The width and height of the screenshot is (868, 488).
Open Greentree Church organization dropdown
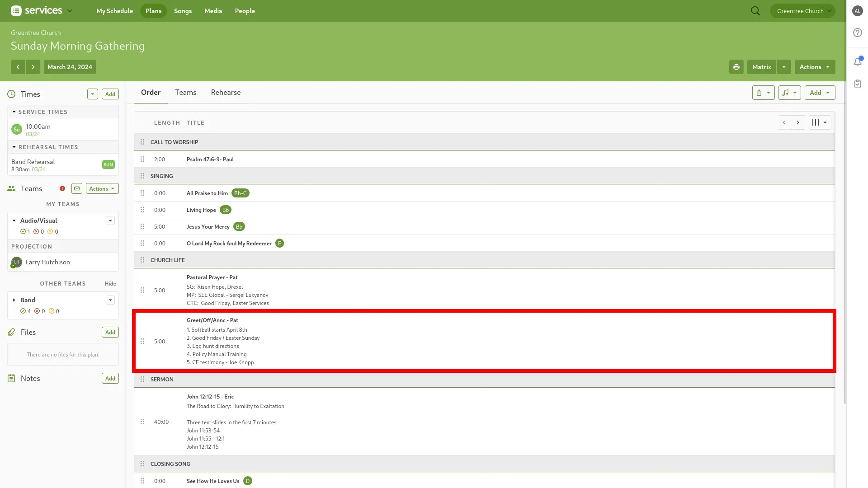pyautogui.click(x=802, y=11)
